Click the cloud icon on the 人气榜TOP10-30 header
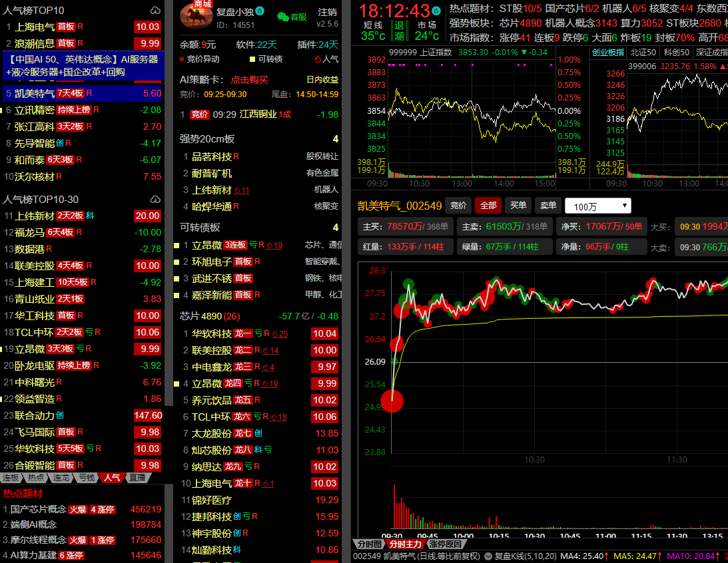This screenshot has width=728, height=563. 156,200
